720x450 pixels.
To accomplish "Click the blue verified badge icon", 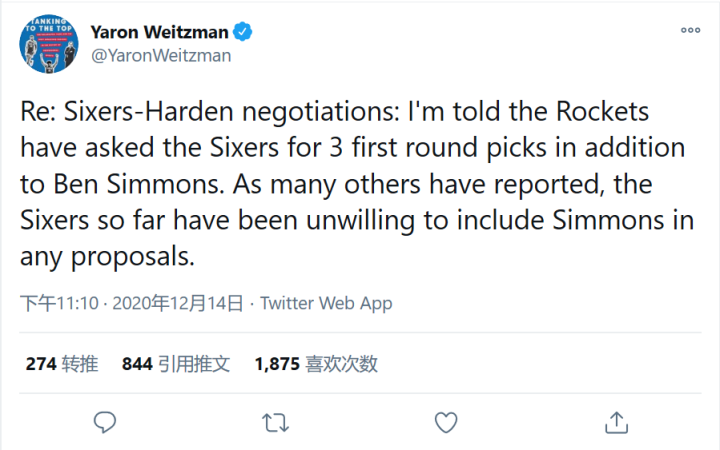I will pos(243,32).
